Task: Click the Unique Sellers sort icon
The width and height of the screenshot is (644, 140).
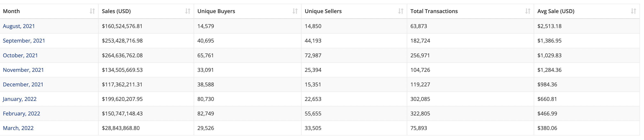Action: (401, 11)
